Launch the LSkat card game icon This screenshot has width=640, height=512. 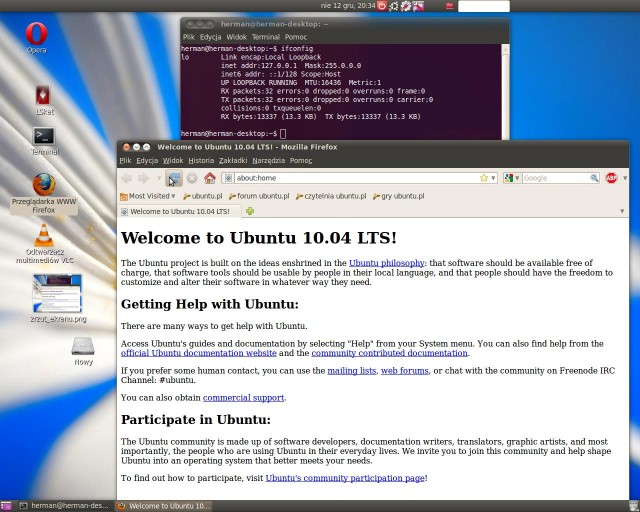(x=43, y=100)
